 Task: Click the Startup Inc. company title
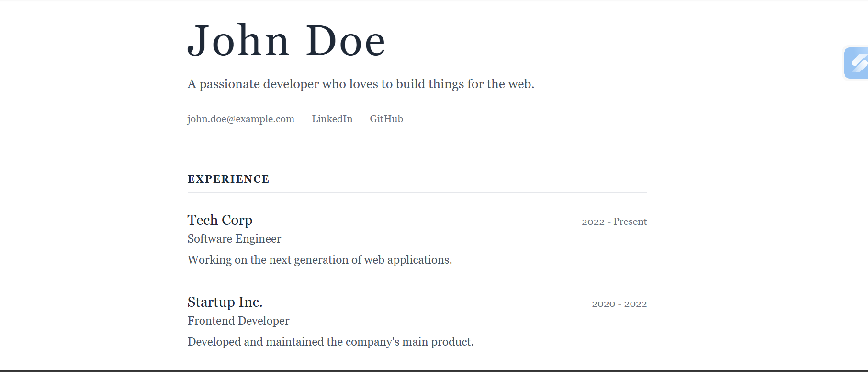click(225, 302)
